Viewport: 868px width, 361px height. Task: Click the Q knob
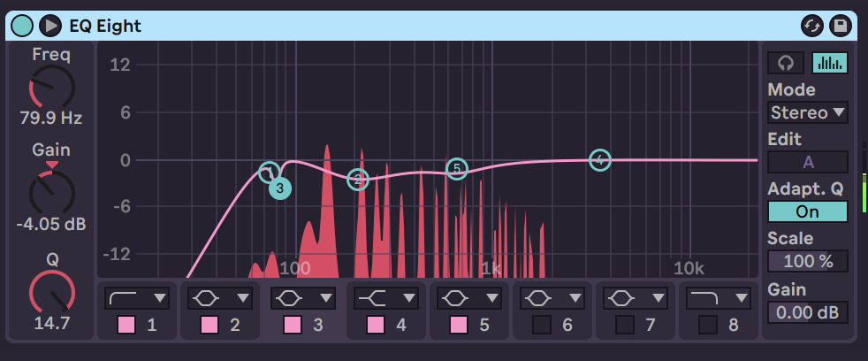51,292
